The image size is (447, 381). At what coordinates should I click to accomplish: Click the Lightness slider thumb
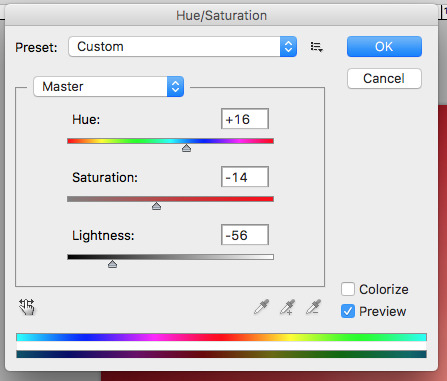pos(112,264)
